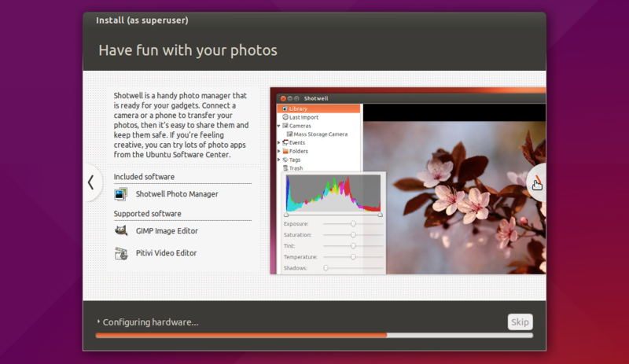Click the Shotwell description paragraph

[182, 125]
